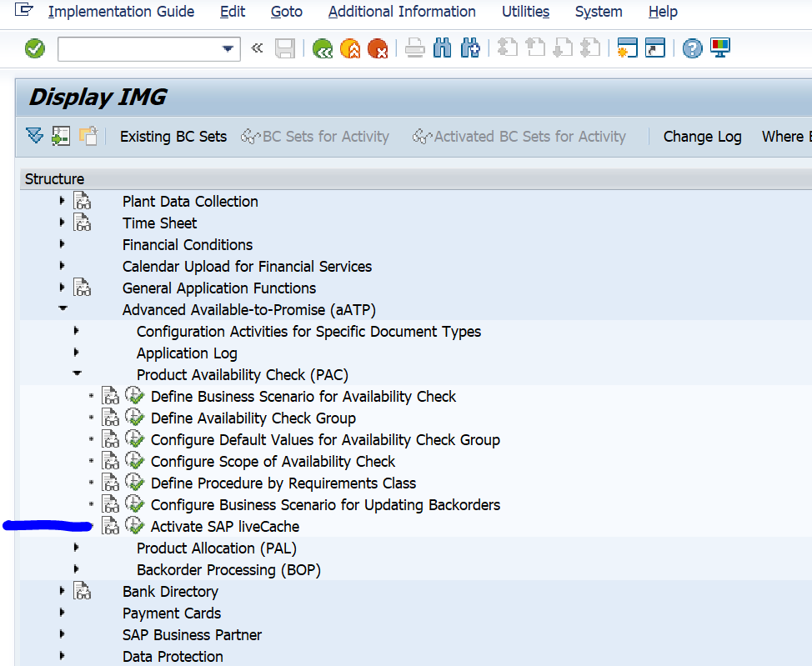The image size is (812, 666).
Task: Click the Last Page navigation icon
Action: (x=590, y=48)
